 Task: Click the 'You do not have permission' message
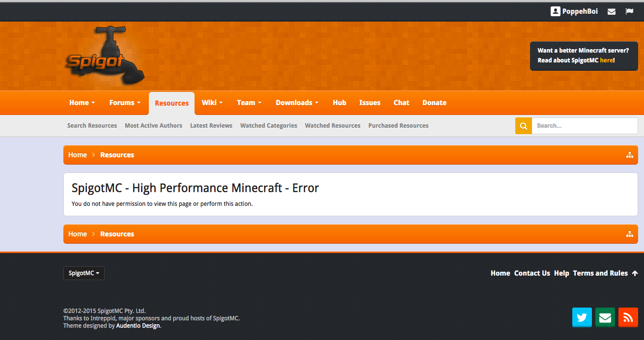162,203
